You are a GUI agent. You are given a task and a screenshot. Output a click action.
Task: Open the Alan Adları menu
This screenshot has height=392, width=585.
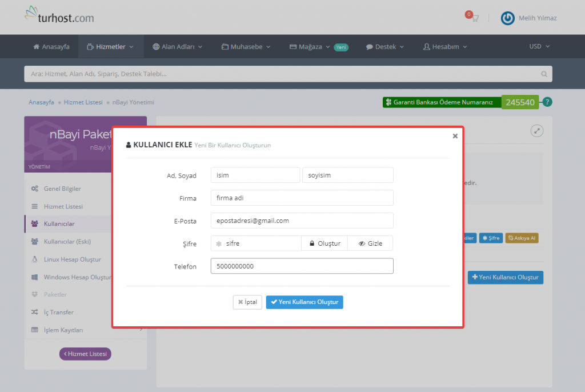click(177, 47)
